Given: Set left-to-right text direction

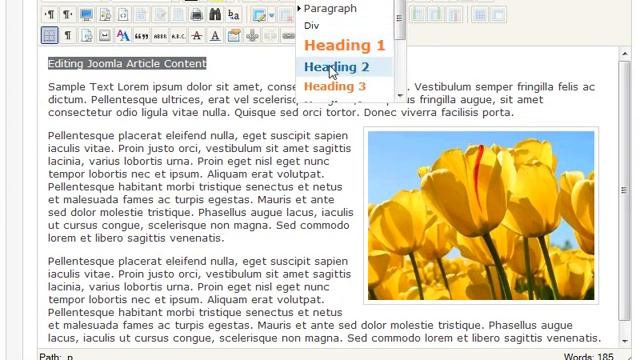Looking at the screenshot, I should (50, 15).
